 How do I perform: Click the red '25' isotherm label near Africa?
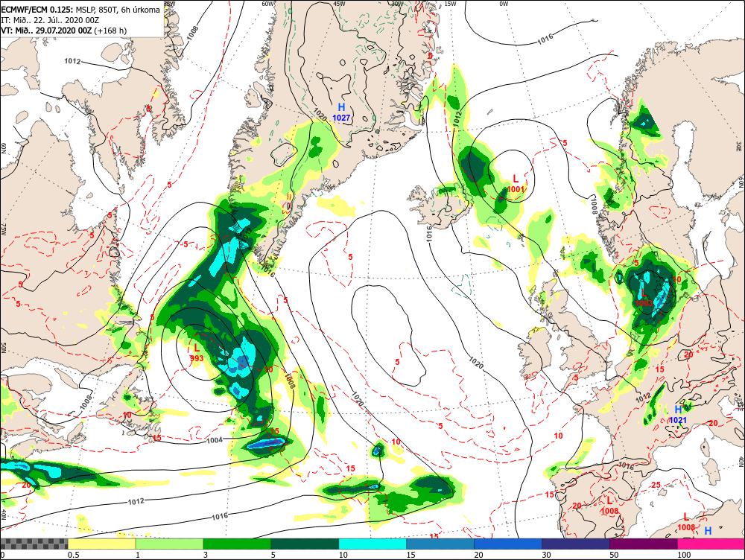click(x=656, y=485)
